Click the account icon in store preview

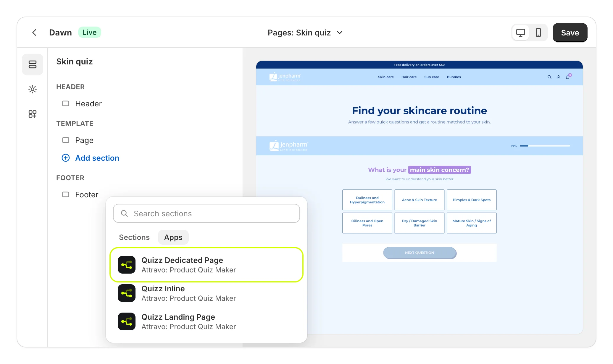tap(559, 77)
